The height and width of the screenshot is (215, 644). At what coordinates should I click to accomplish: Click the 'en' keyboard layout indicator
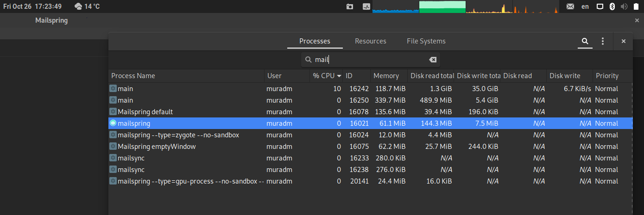pos(585,6)
